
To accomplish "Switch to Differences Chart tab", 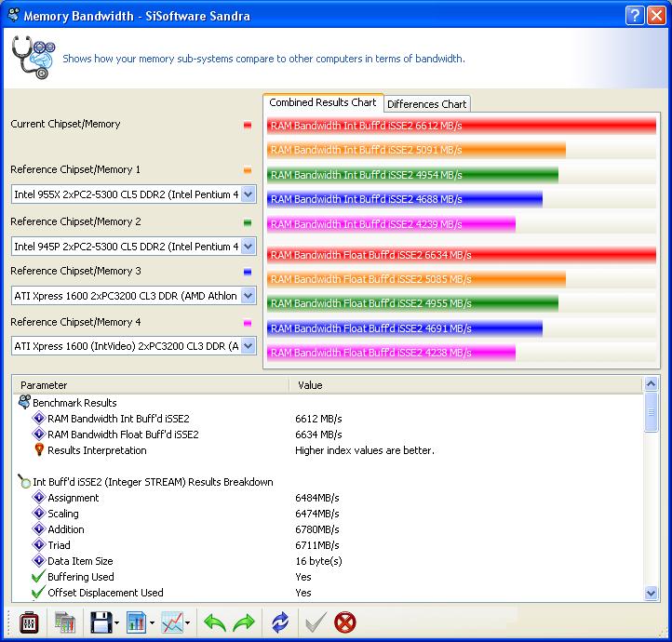I will pyautogui.click(x=427, y=104).
